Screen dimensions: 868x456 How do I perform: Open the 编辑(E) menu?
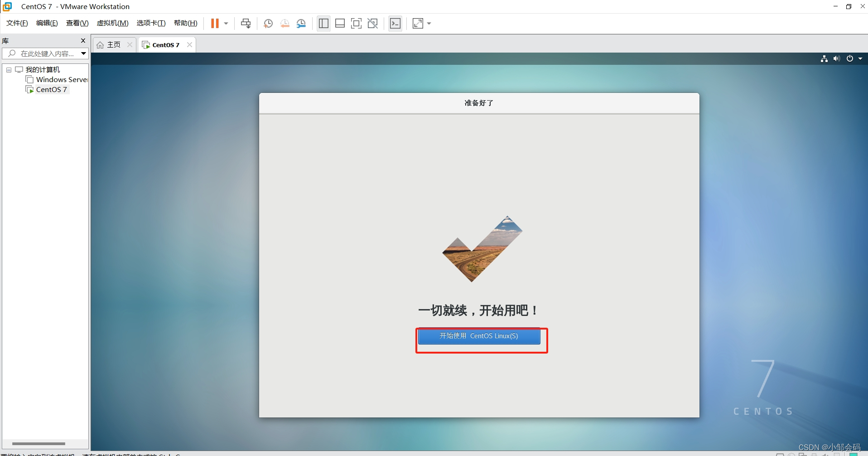[47, 23]
